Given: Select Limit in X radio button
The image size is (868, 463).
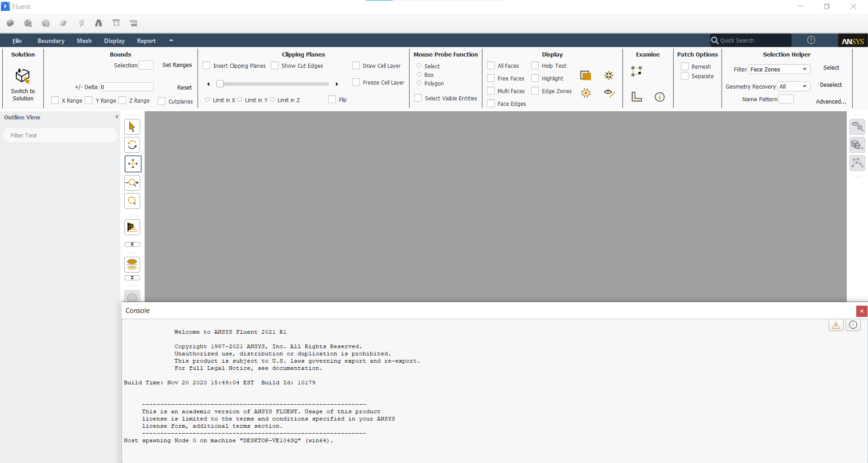Looking at the screenshot, I should click(208, 100).
